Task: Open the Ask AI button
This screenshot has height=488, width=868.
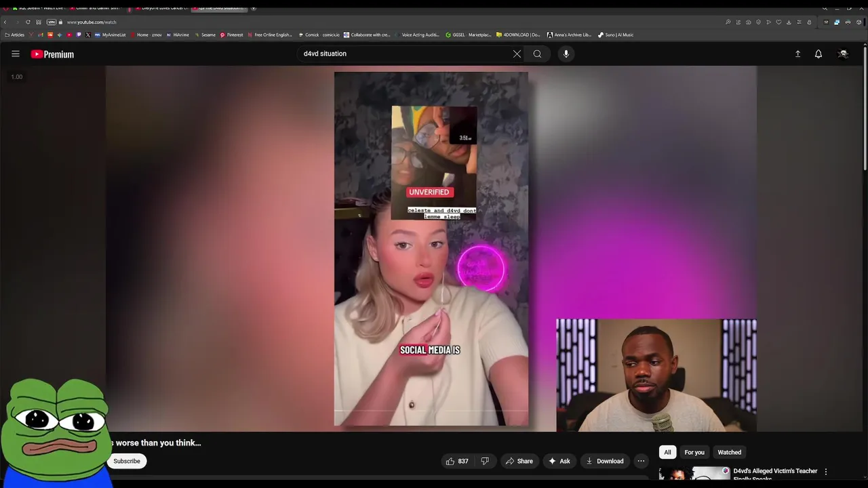Action: click(x=559, y=461)
